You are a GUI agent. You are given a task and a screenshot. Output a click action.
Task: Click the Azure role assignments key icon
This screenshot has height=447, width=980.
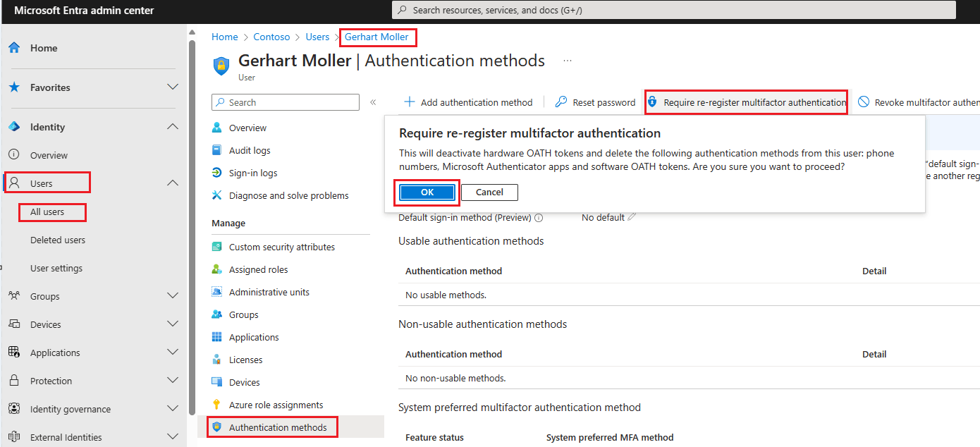217,405
